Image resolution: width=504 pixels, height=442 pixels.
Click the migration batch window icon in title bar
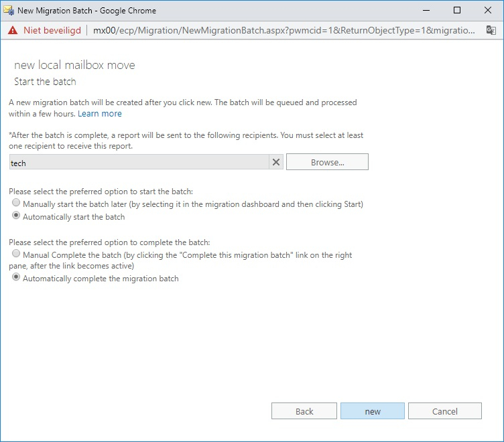[x=9, y=11]
